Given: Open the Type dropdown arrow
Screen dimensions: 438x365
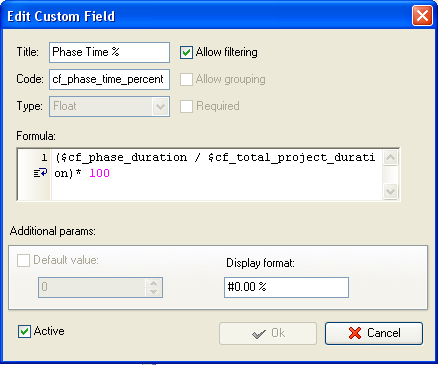Looking at the screenshot, I should tap(161, 107).
